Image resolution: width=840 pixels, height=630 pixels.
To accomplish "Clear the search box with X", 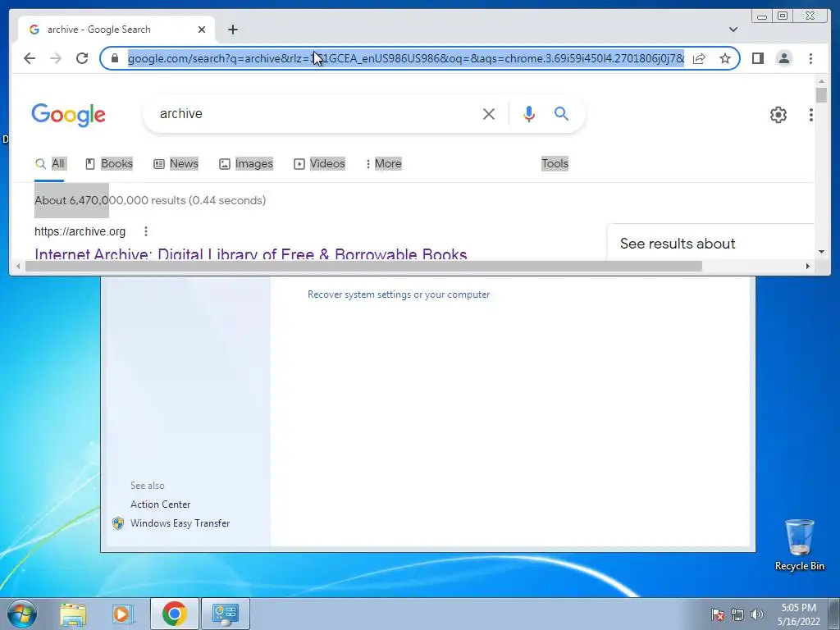I will (x=489, y=113).
